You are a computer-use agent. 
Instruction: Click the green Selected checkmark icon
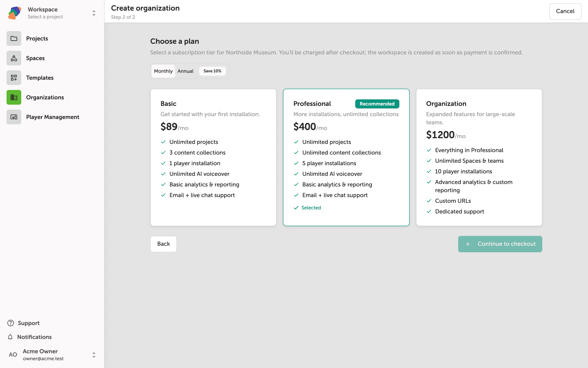[296, 208]
